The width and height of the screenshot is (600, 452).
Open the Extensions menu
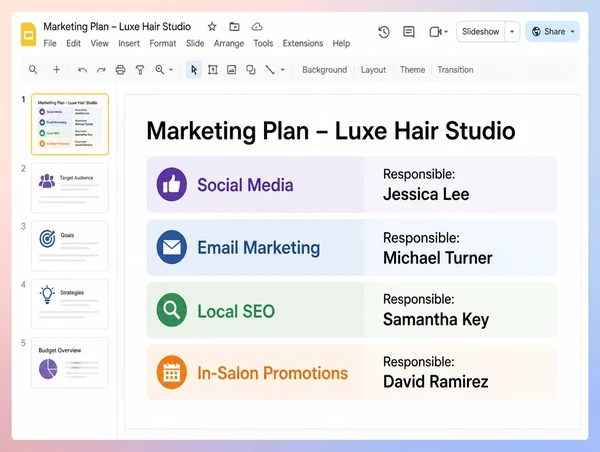[303, 43]
